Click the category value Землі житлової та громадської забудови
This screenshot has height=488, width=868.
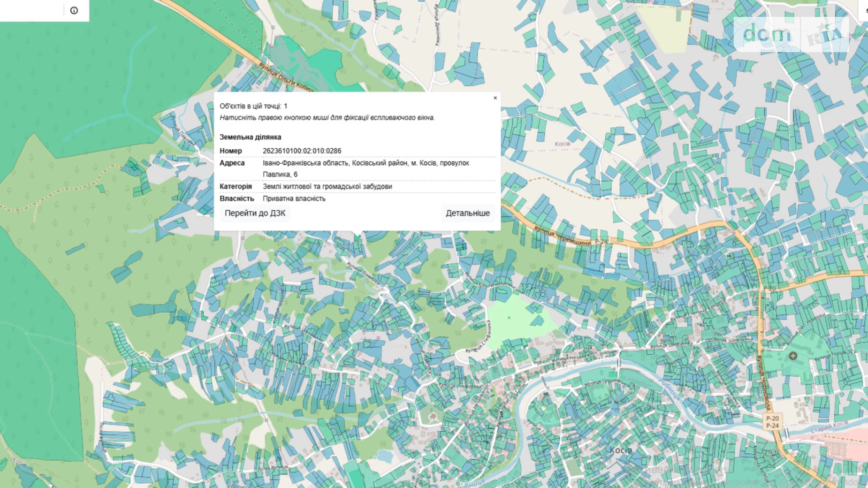[327, 186]
